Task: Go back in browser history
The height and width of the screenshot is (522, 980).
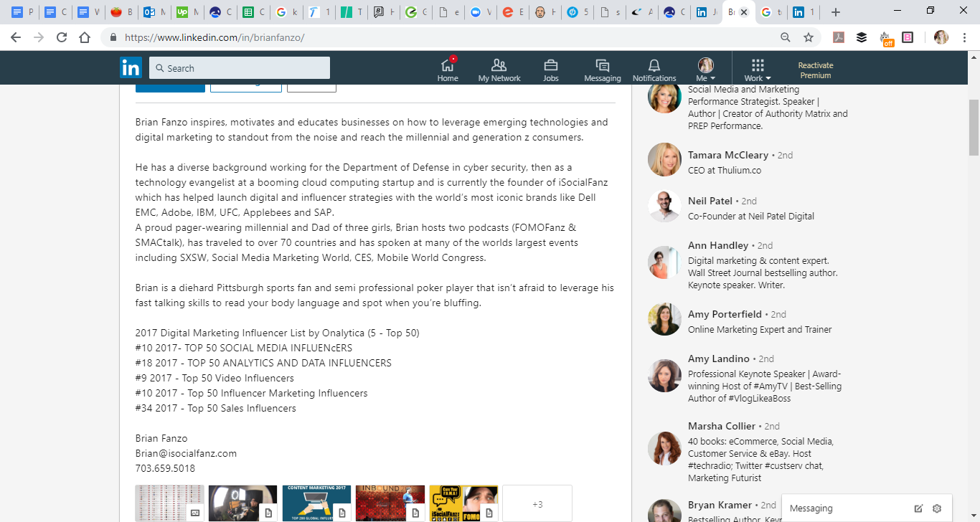Action: pos(16,37)
